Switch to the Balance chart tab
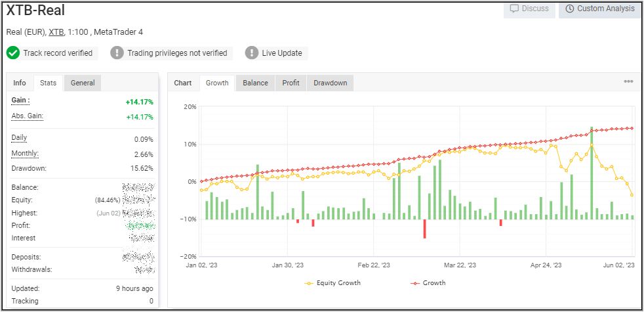Screen dimensions: 644x312 [255, 83]
